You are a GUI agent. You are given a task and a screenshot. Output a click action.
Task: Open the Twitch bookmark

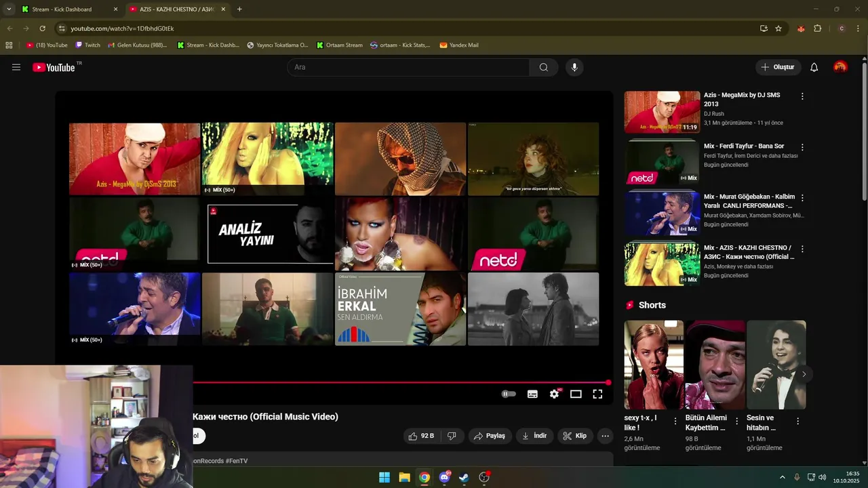(x=87, y=45)
